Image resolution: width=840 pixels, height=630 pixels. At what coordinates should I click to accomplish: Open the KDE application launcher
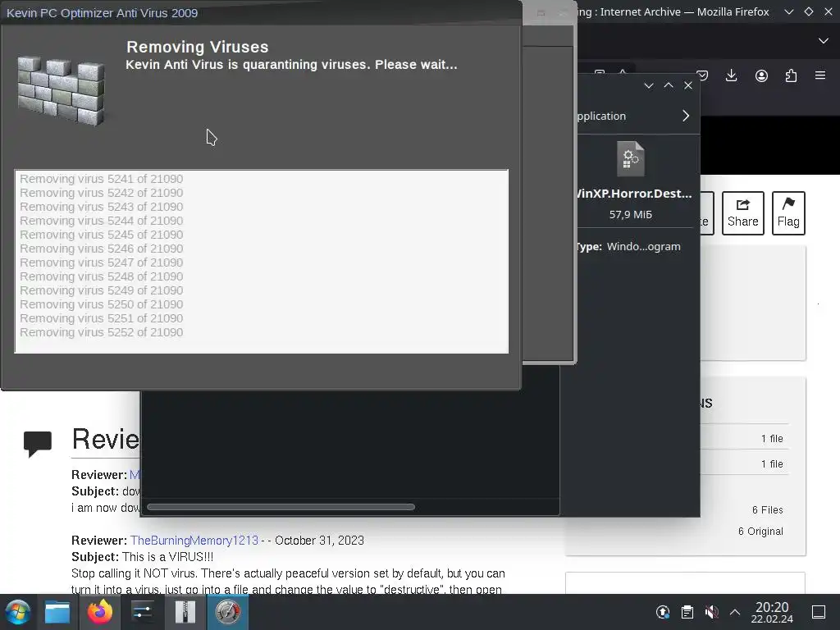click(18, 612)
